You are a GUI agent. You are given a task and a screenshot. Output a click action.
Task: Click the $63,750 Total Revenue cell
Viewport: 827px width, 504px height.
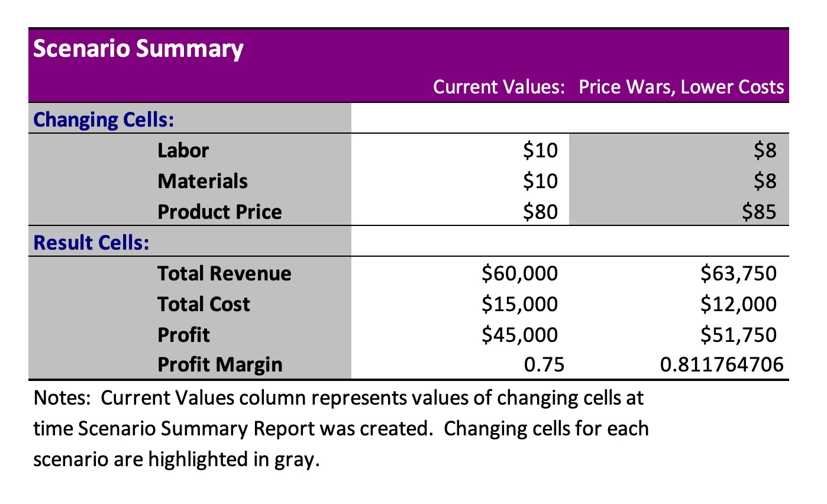coord(738,273)
